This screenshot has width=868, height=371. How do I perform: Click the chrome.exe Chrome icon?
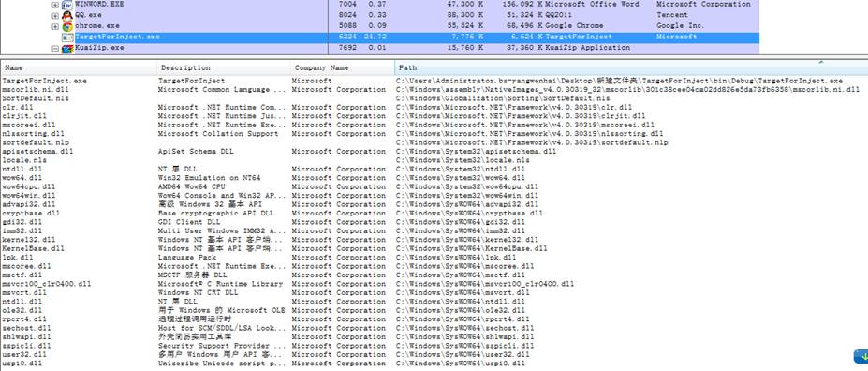(67, 26)
